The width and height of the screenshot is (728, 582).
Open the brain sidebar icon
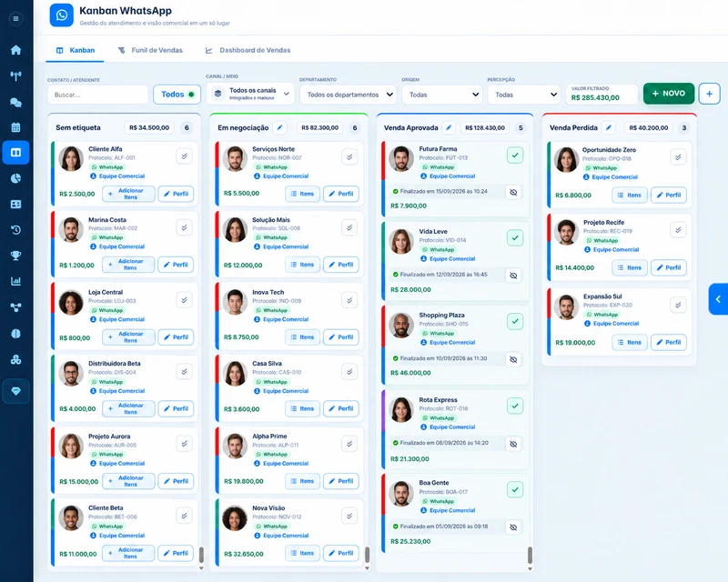(x=15, y=333)
